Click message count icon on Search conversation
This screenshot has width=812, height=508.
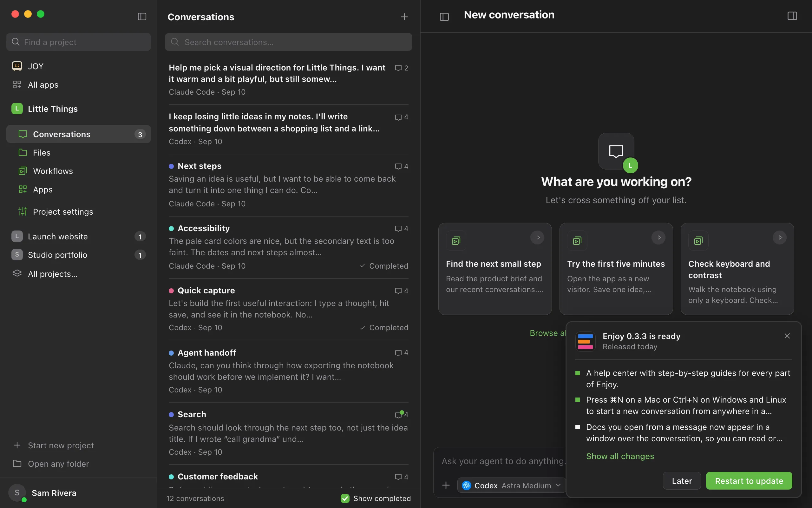pyautogui.click(x=399, y=415)
